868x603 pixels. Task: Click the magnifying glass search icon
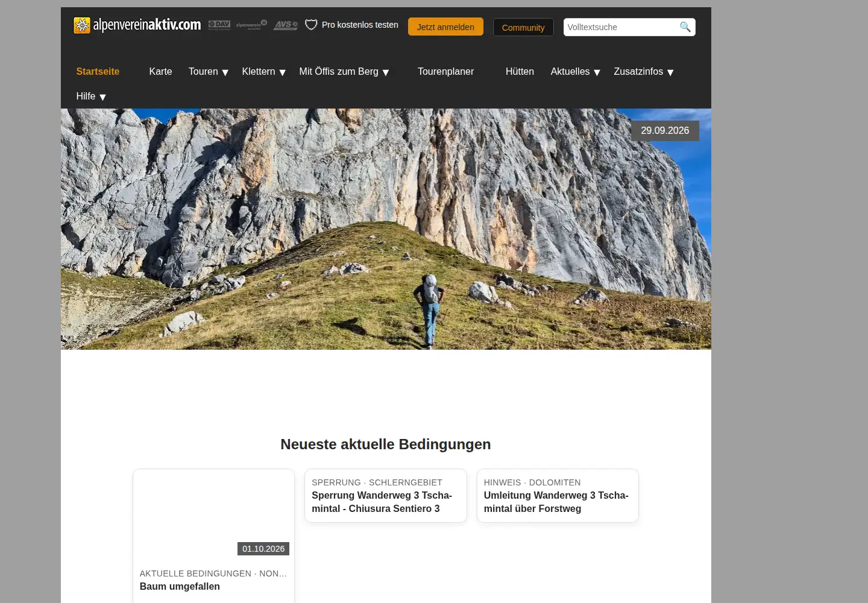click(x=685, y=27)
